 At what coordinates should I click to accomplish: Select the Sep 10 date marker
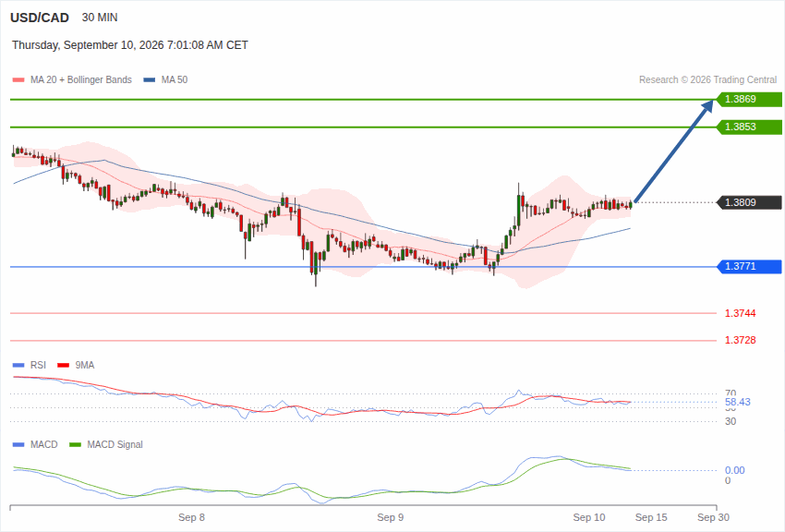pyautogui.click(x=589, y=517)
